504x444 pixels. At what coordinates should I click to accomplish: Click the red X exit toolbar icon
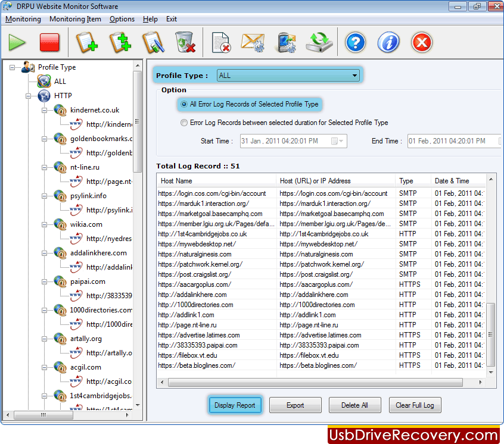pyautogui.click(x=422, y=42)
